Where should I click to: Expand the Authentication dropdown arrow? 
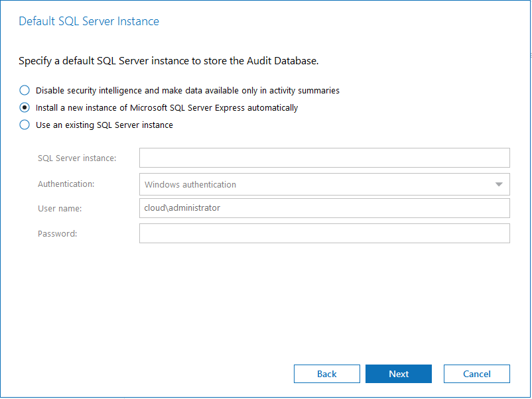(499, 184)
